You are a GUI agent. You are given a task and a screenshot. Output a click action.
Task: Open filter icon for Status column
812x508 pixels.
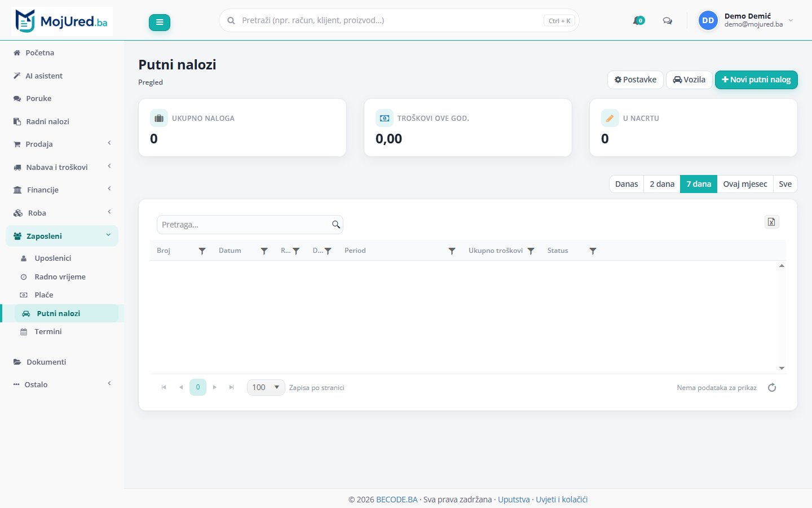pos(593,251)
